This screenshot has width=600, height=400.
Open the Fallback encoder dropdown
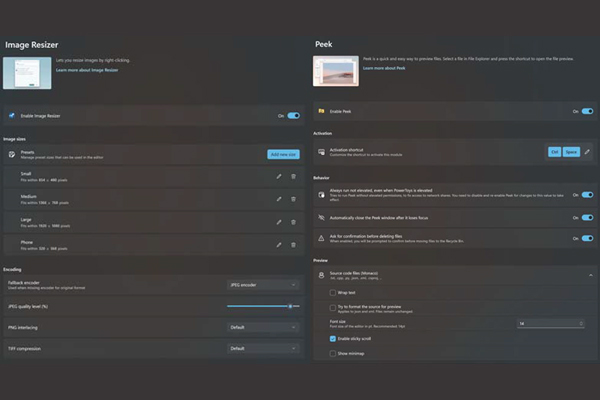point(263,285)
